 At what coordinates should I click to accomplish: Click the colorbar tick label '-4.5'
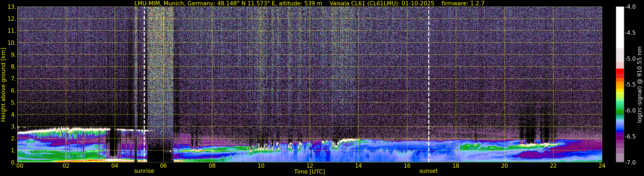pos(630,33)
